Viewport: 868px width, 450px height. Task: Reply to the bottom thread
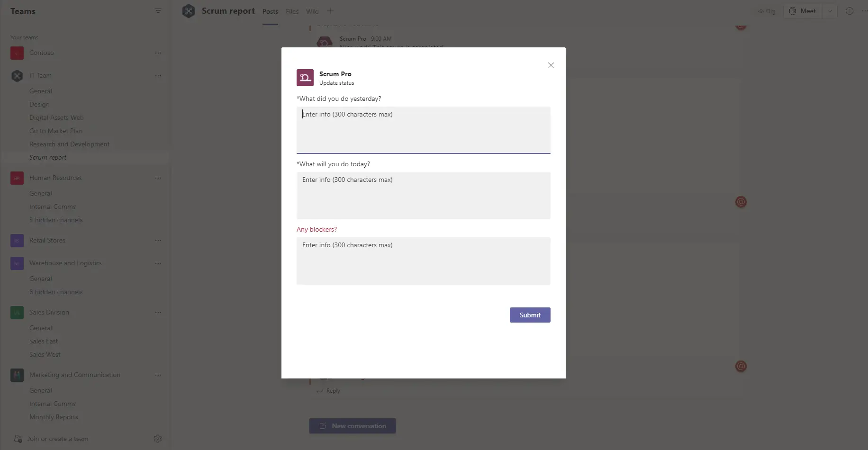[328, 391]
